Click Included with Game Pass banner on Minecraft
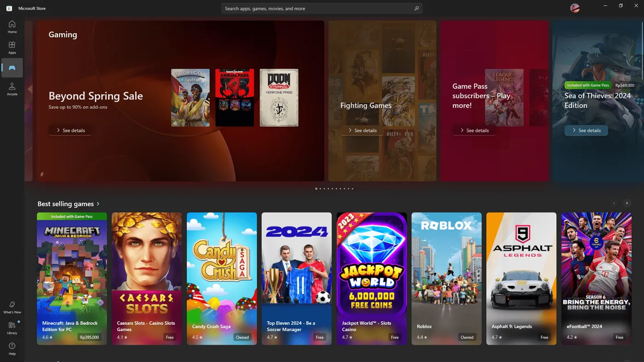The image size is (644, 362). (x=72, y=216)
